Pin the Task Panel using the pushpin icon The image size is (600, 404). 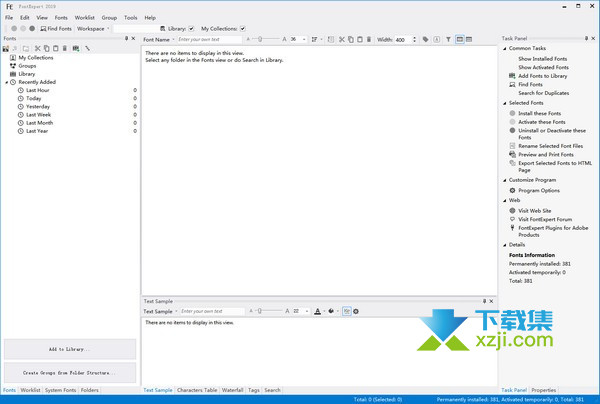pos(585,38)
